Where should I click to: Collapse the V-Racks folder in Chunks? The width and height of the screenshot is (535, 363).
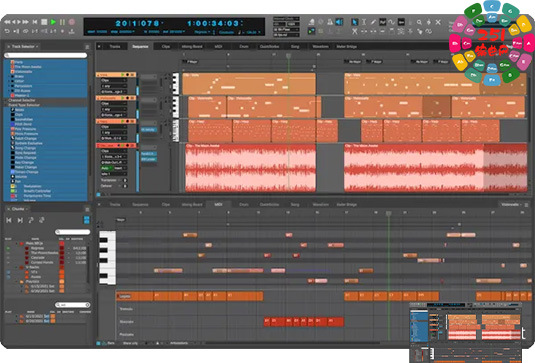pyautogui.click(x=17, y=267)
